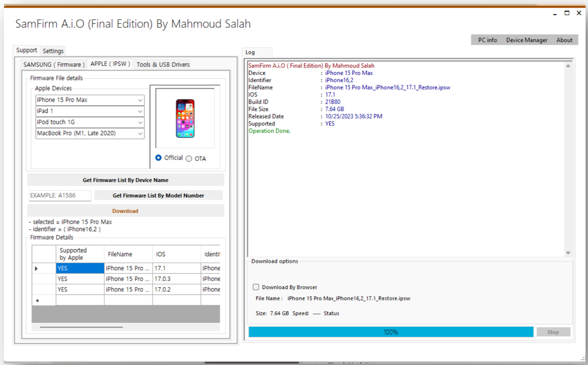
Task: Open the Tools & USB Drivers tab
Action: (163, 64)
